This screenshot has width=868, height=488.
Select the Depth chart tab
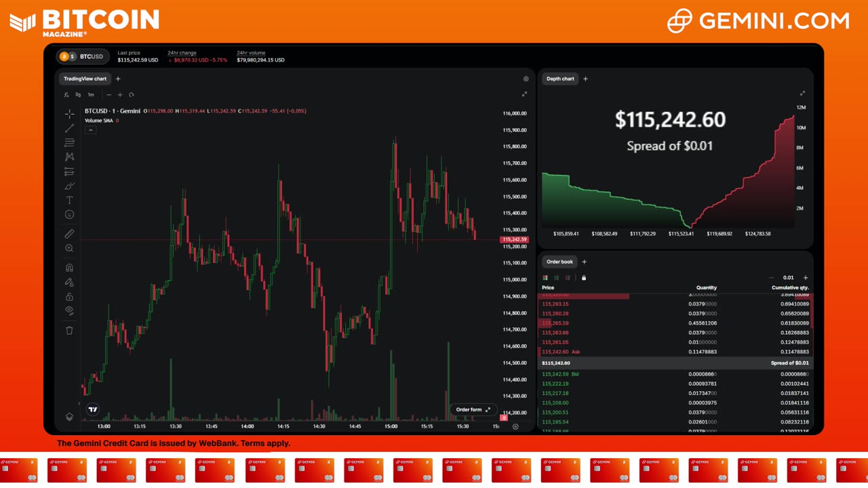coord(560,79)
